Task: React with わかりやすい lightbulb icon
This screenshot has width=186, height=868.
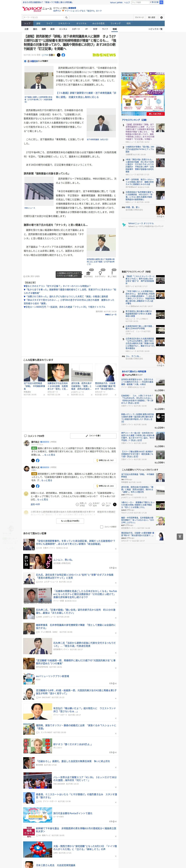Action: pyautogui.click(x=100, y=273)
